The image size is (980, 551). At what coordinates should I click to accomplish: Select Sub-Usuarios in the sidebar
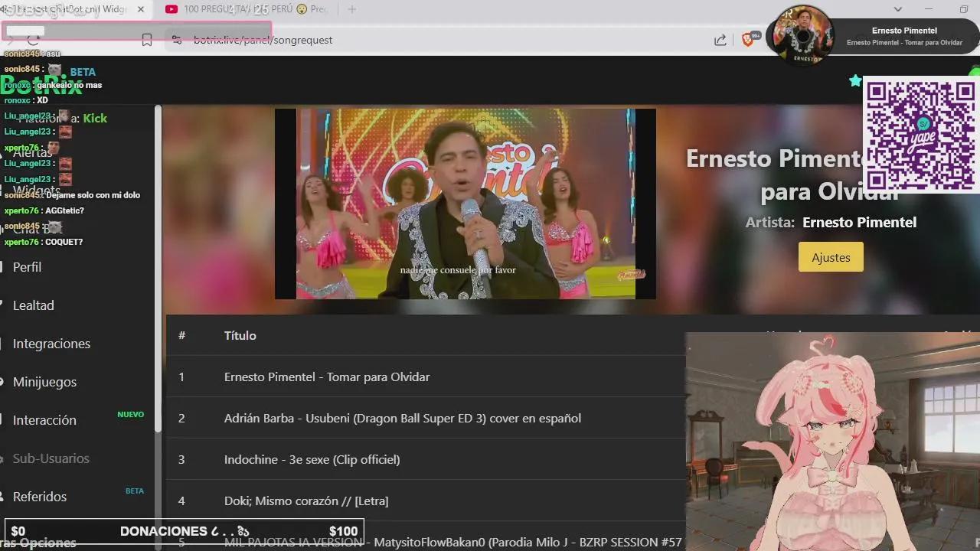(x=51, y=458)
